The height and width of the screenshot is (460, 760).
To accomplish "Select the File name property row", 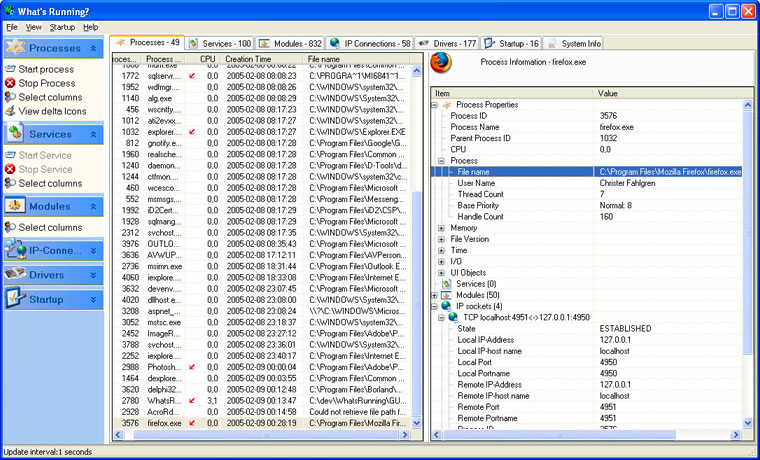I will [586, 172].
